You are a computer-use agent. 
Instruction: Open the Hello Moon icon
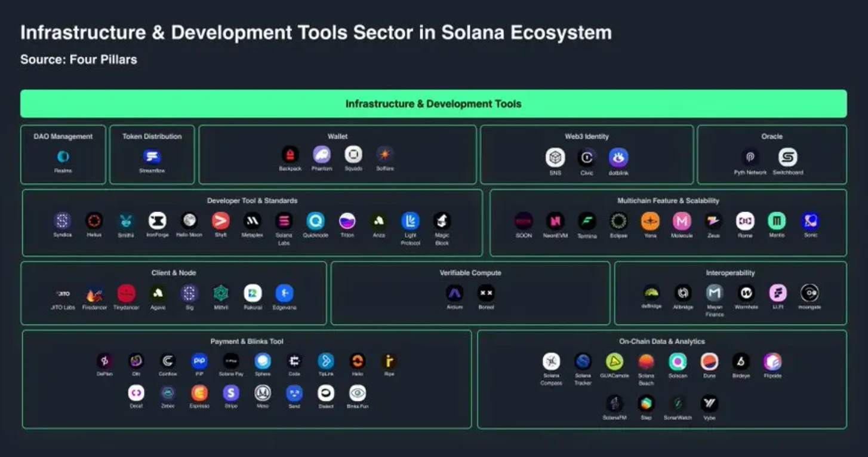[189, 221]
